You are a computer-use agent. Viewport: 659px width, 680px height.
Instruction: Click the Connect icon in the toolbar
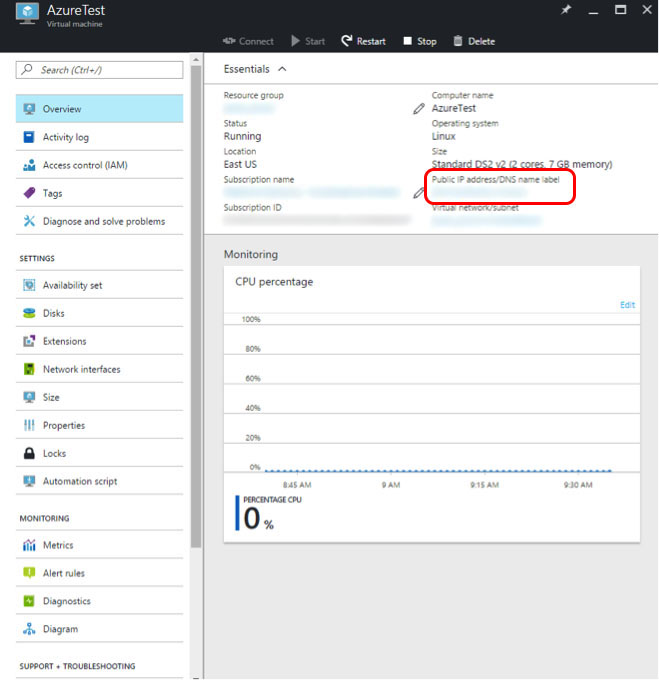[229, 41]
